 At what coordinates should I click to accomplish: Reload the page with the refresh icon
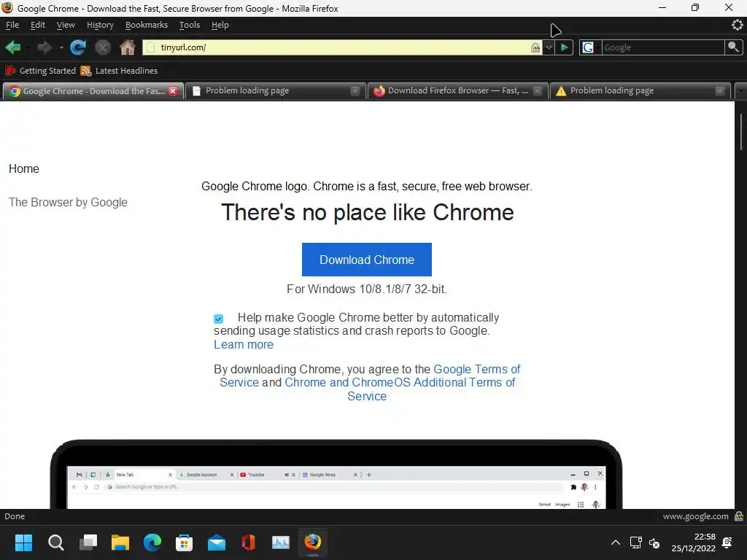coord(77,47)
